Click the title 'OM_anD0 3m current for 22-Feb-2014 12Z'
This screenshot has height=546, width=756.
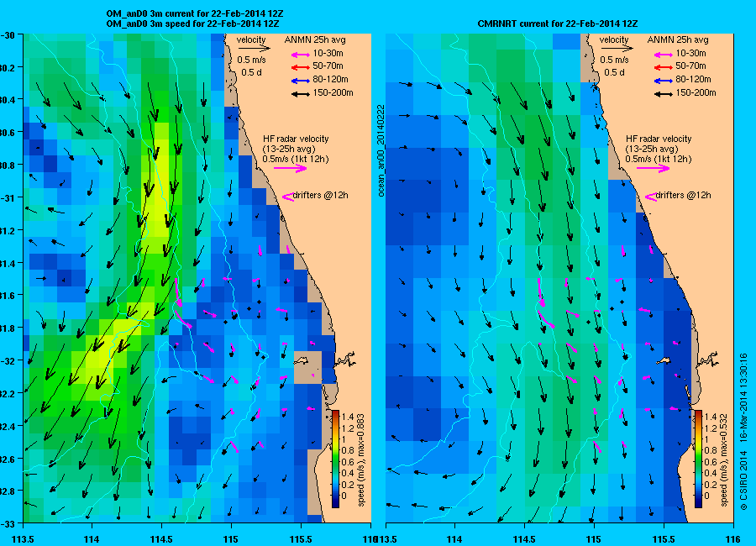point(195,13)
